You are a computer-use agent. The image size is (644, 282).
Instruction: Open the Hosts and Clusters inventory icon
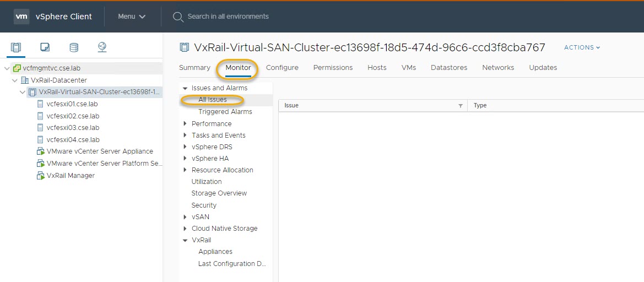coord(15,47)
